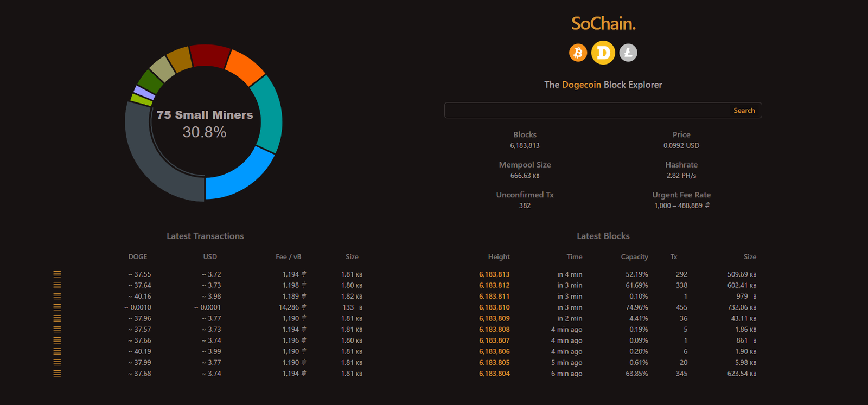Open block height 6,183,811
868x405 pixels.
click(494, 297)
